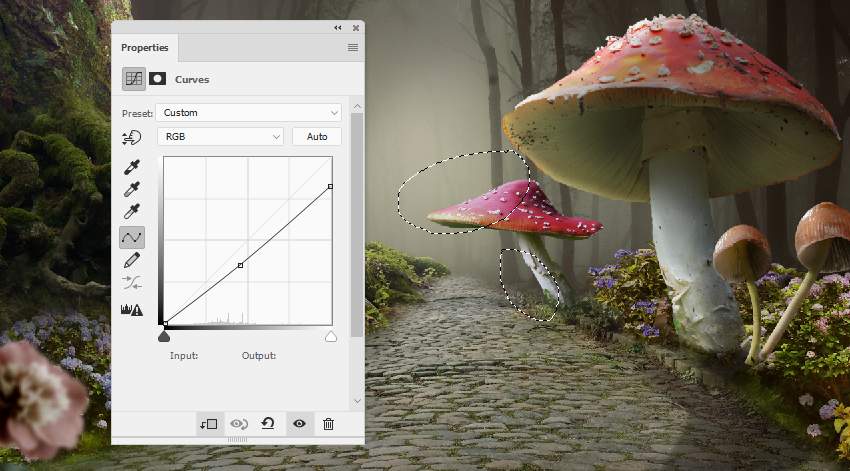Click the panel bottom resize grip
The width and height of the screenshot is (850, 471).
tap(237, 440)
